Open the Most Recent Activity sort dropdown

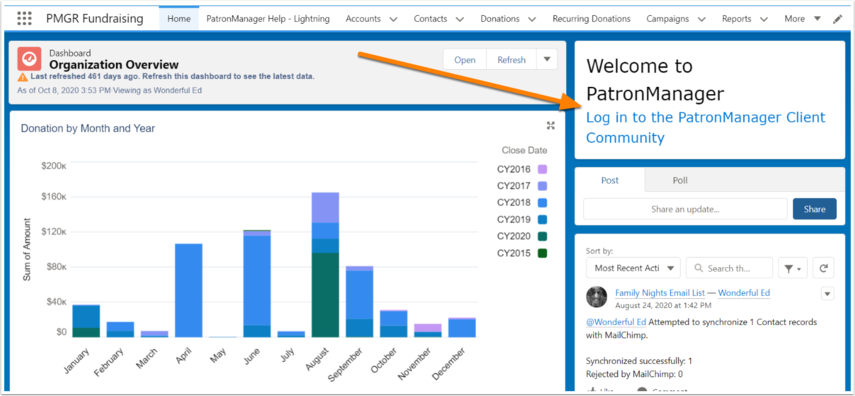click(633, 268)
